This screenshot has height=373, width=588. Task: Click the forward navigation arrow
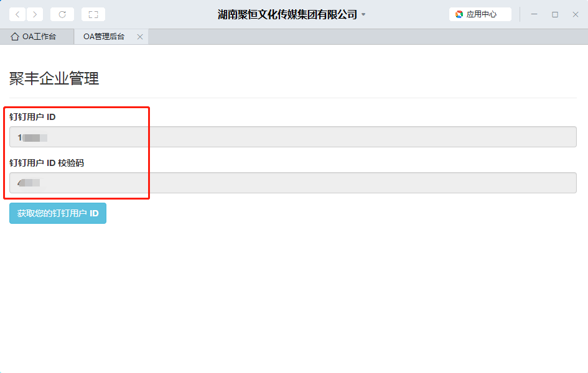35,14
